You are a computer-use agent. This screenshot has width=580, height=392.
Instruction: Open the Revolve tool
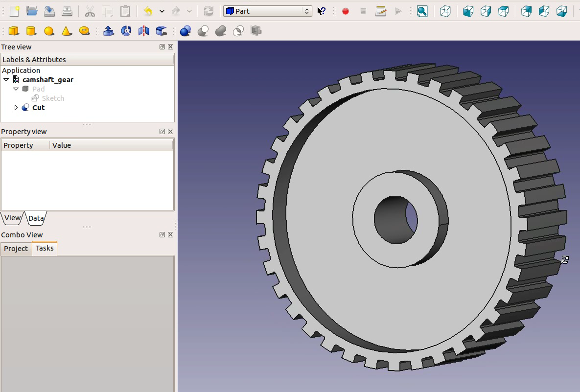coord(126,30)
